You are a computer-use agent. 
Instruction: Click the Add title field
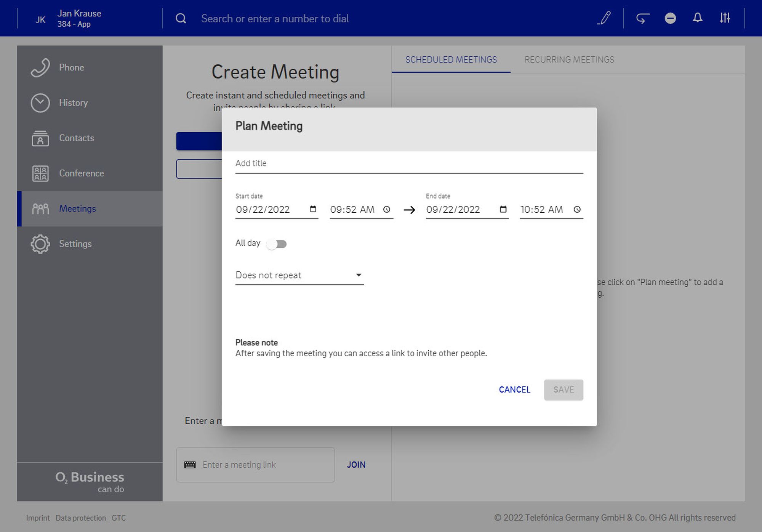[409, 163]
